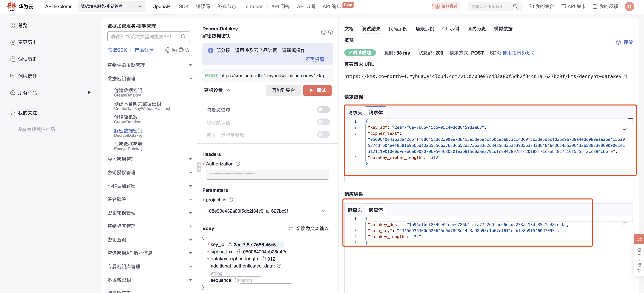
Task: Collapse 高级设置 section
Action: pos(217,90)
